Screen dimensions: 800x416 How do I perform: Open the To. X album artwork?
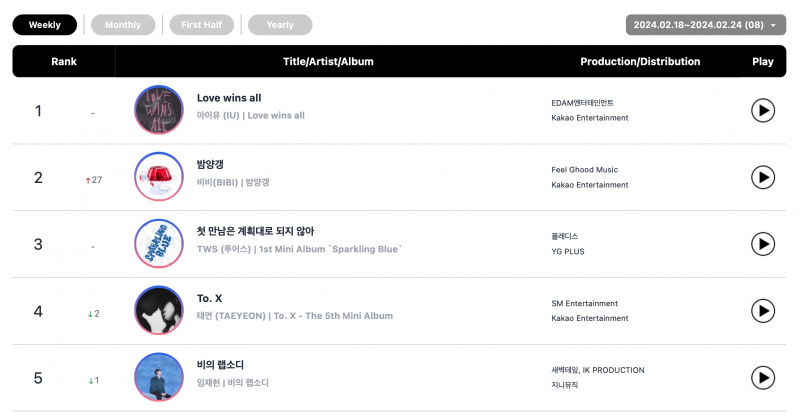tap(159, 310)
